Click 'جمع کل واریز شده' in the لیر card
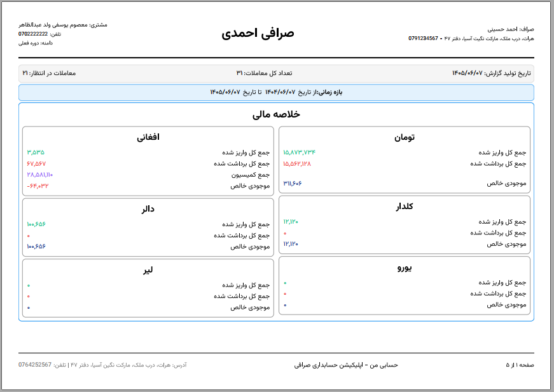This screenshot has width=554, height=392. click(246, 285)
